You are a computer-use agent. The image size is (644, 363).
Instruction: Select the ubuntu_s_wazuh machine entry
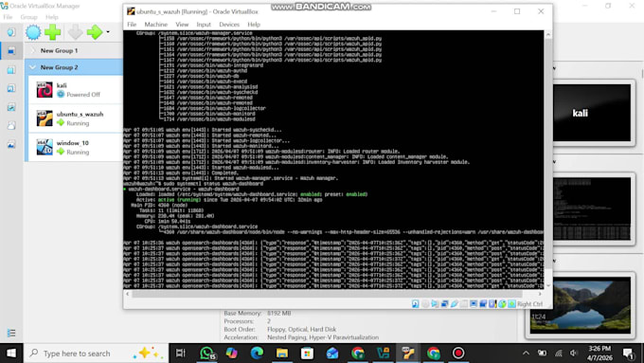coord(75,118)
